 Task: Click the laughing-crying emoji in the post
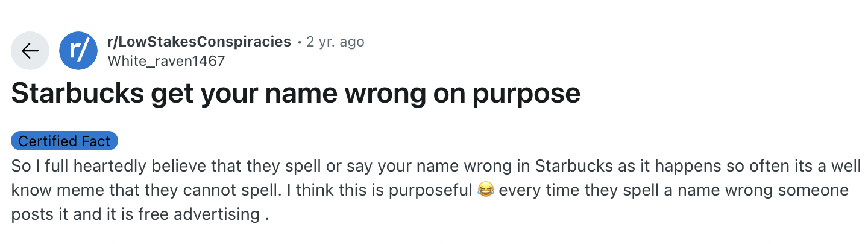(485, 190)
